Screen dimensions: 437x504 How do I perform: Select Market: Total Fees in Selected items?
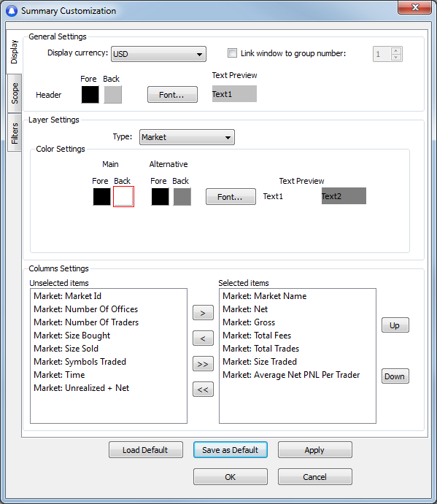(257, 336)
